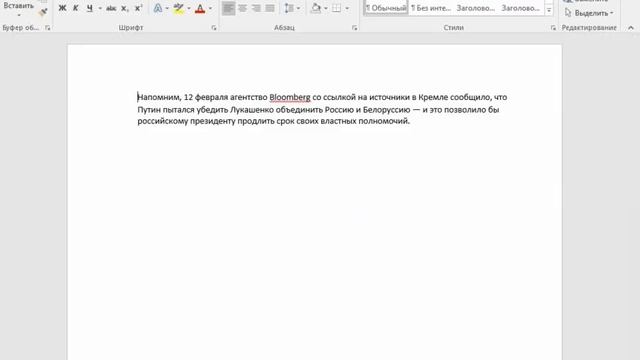Open dropdown arrow under Вставить
The height and width of the screenshot is (360, 640).
(19, 15)
